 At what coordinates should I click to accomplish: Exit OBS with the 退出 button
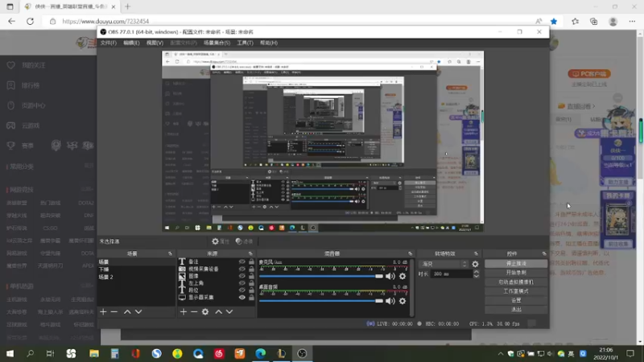(x=516, y=310)
